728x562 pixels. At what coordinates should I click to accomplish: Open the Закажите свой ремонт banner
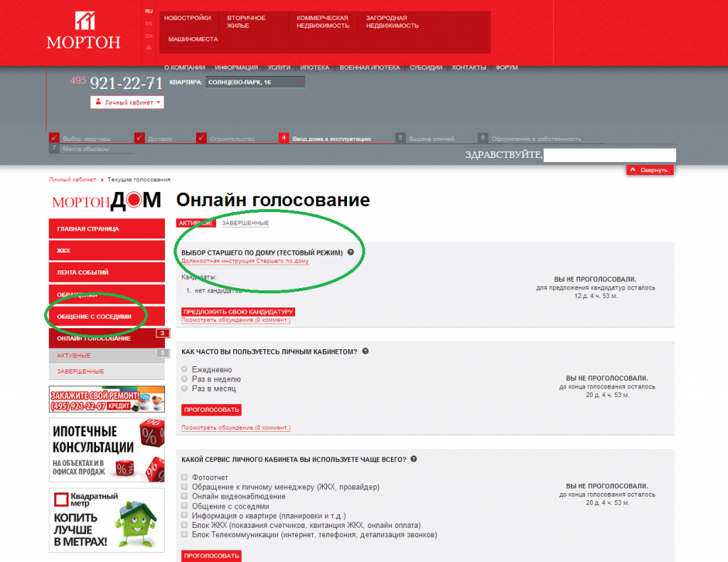pos(107,399)
